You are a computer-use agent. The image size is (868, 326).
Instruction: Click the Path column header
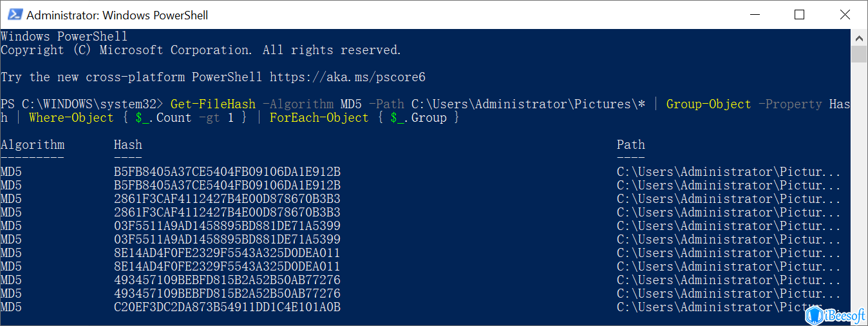pyautogui.click(x=631, y=145)
